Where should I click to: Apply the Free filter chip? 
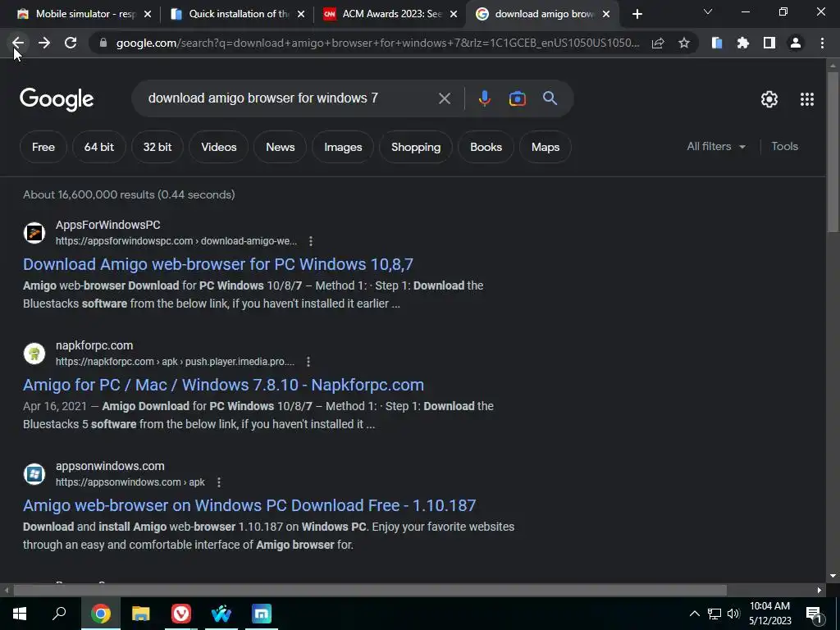(43, 147)
